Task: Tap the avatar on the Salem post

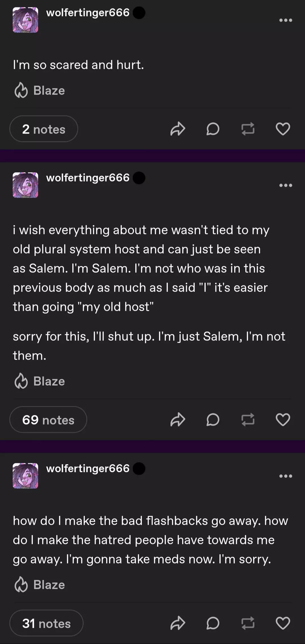Action: [x=25, y=185]
